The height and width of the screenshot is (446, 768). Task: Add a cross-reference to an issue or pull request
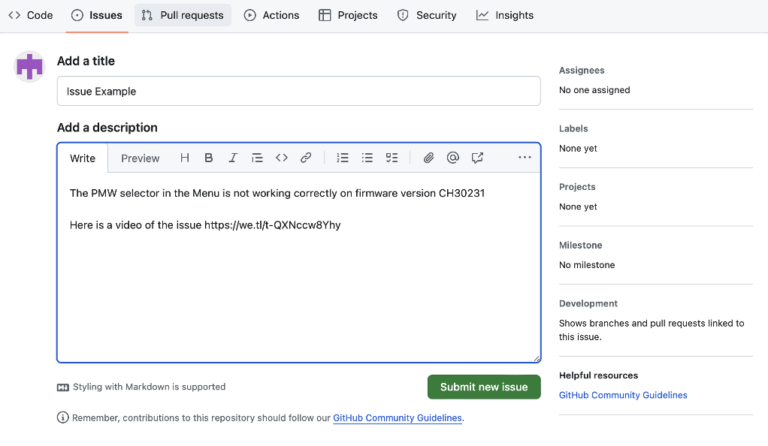[x=478, y=158]
